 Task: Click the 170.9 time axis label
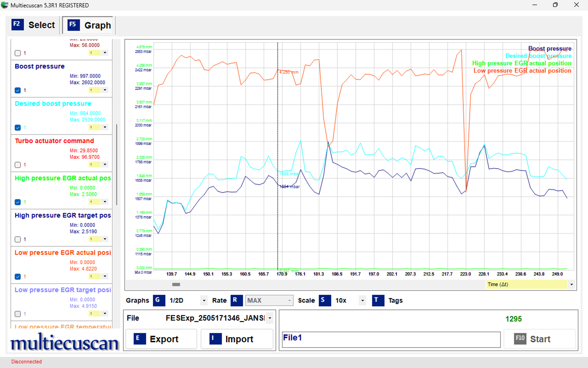[x=282, y=274]
